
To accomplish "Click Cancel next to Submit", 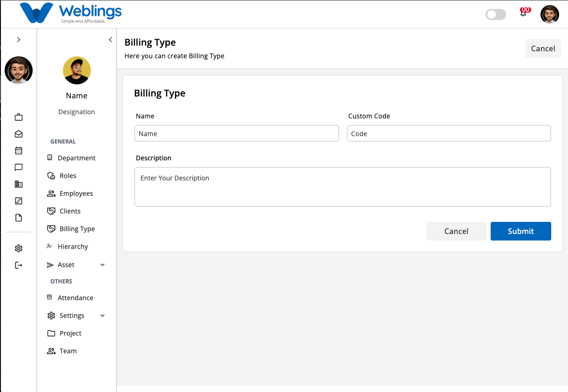I will click(x=457, y=231).
